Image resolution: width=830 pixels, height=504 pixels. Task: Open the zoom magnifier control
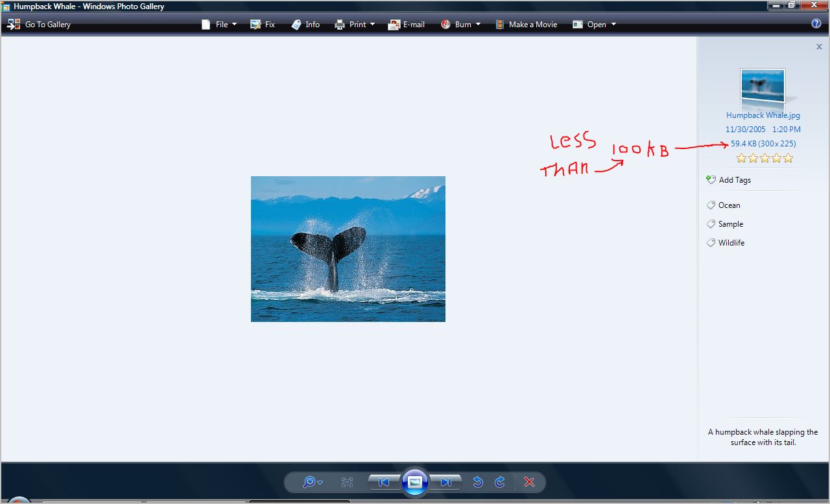coord(312,482)
